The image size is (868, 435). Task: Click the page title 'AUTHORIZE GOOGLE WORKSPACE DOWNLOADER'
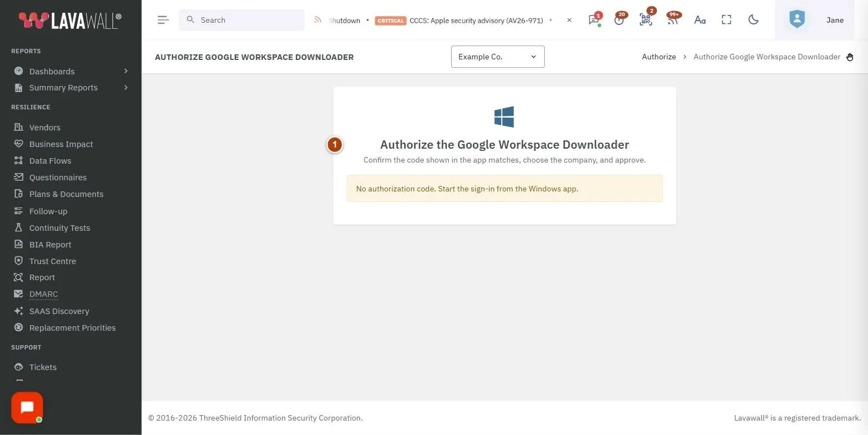click(254, 57)
